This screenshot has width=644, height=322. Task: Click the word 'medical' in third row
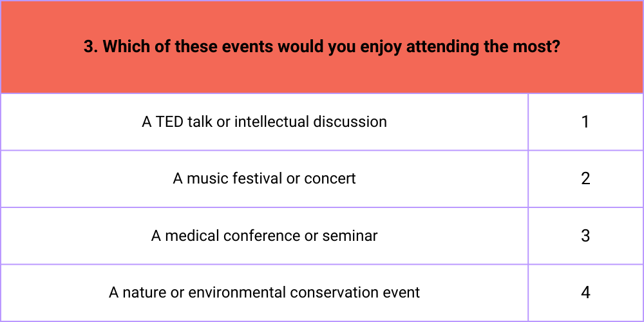(x=192, y=236)
